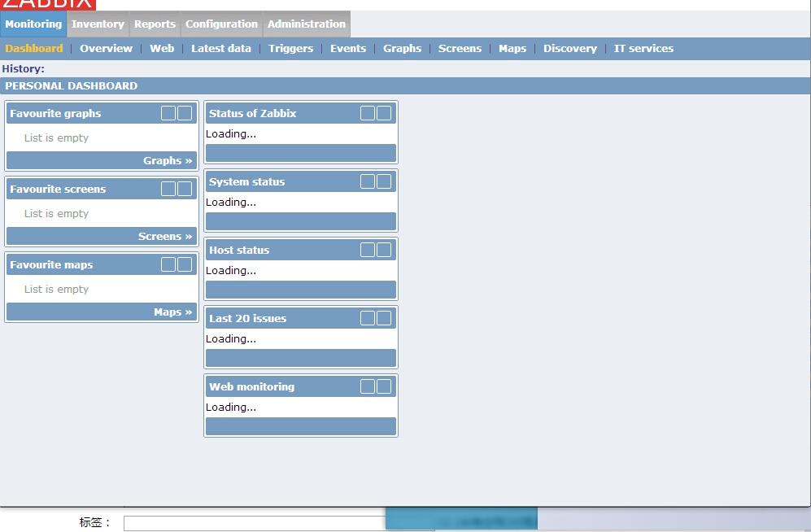Click 'List is empty' under Favourite graphs
The width and height of the screenshot is (811, 532).
pos(56,138)
